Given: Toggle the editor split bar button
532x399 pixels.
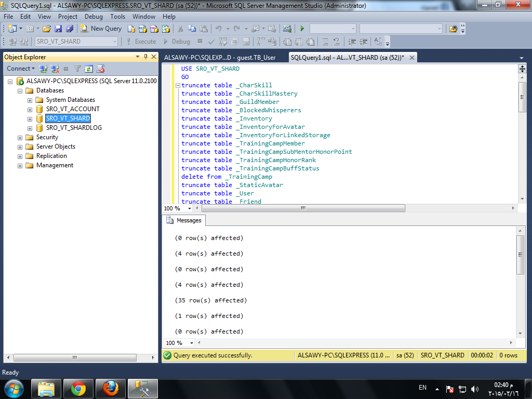Looking at the screenshot, I should (522, 69).
